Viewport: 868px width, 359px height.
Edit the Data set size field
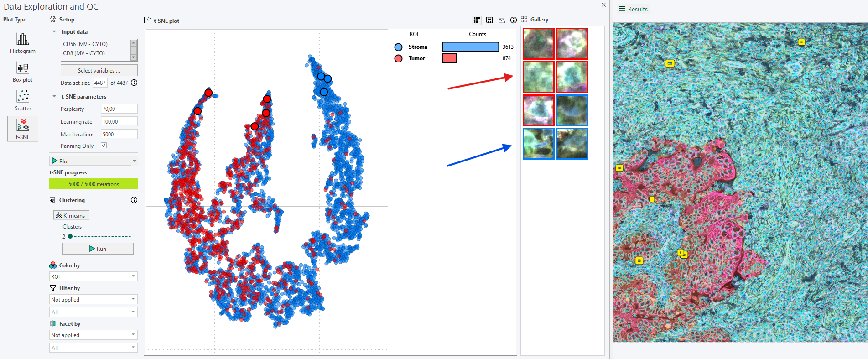tap(100, 83)
